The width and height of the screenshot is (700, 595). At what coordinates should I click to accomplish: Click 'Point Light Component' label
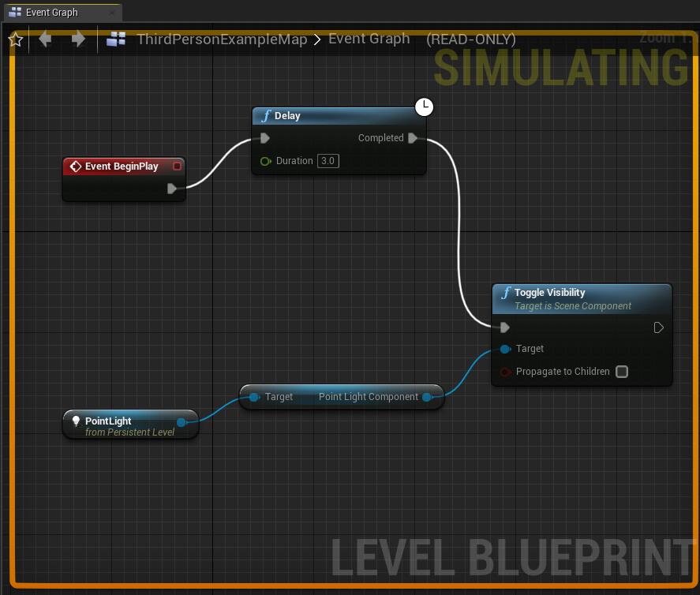click(x=369, y=397)
